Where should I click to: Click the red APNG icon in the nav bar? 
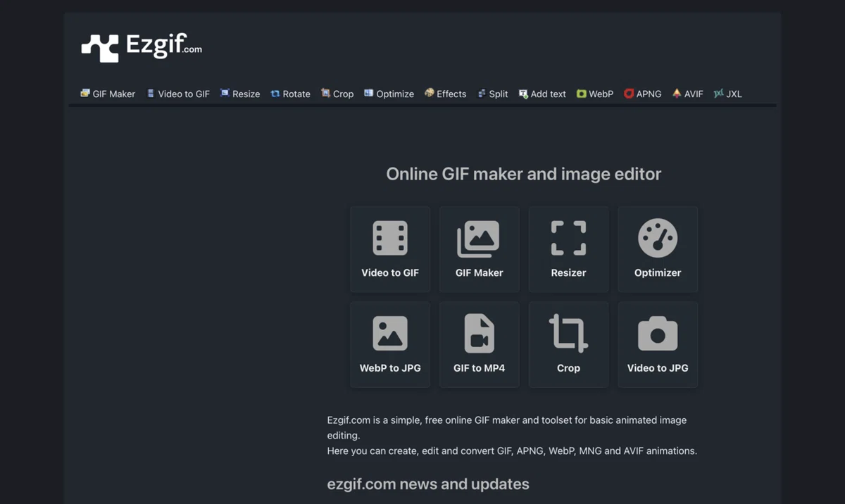pos(629,93)
